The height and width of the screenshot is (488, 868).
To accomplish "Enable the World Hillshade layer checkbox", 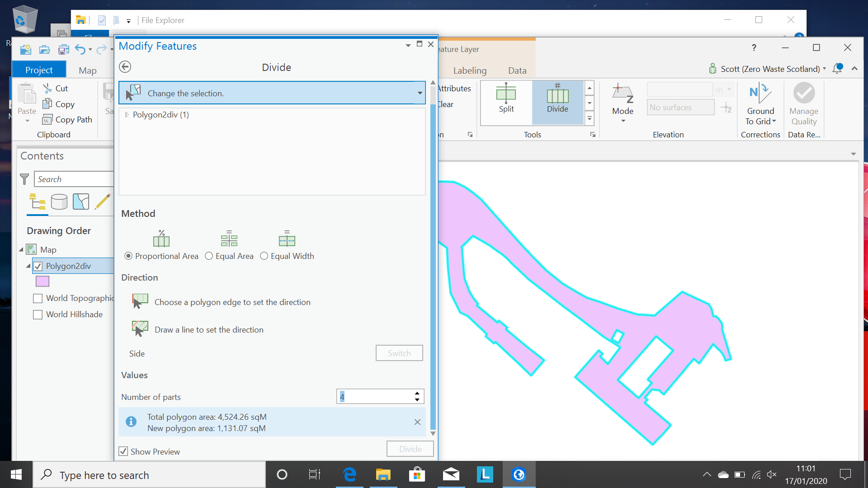I will [38, 314].
